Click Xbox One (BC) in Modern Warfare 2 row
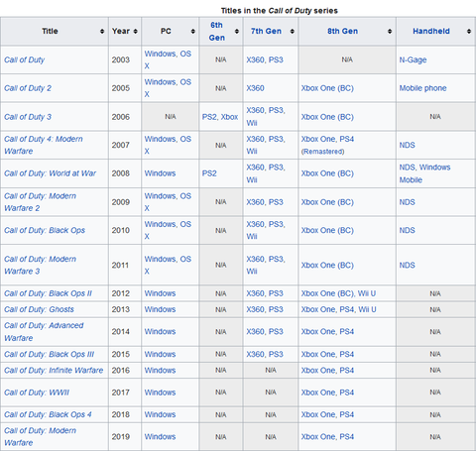 click(327, 202)
